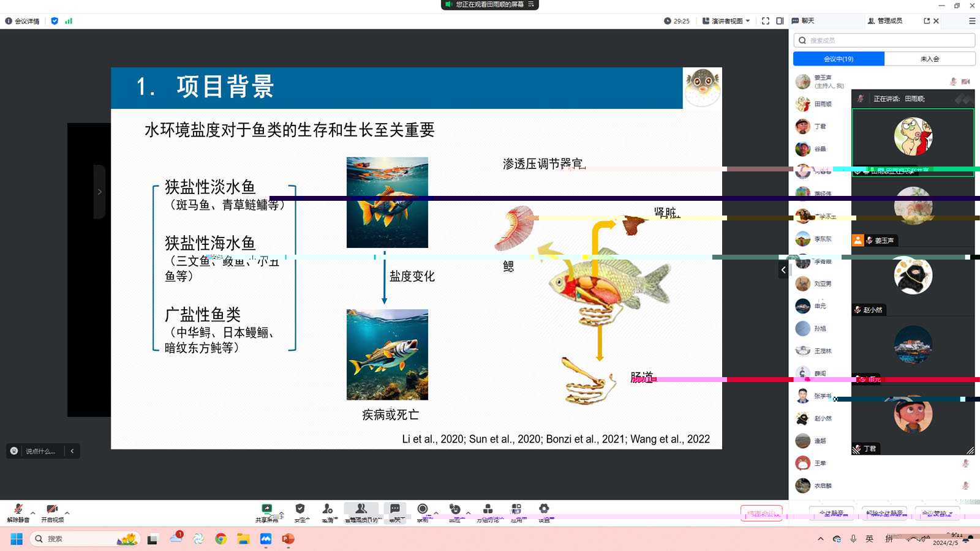The width and height of the screenshot is (980, 551).
Task: Click the 说点什么 chat input
Action: click(41, 451)
